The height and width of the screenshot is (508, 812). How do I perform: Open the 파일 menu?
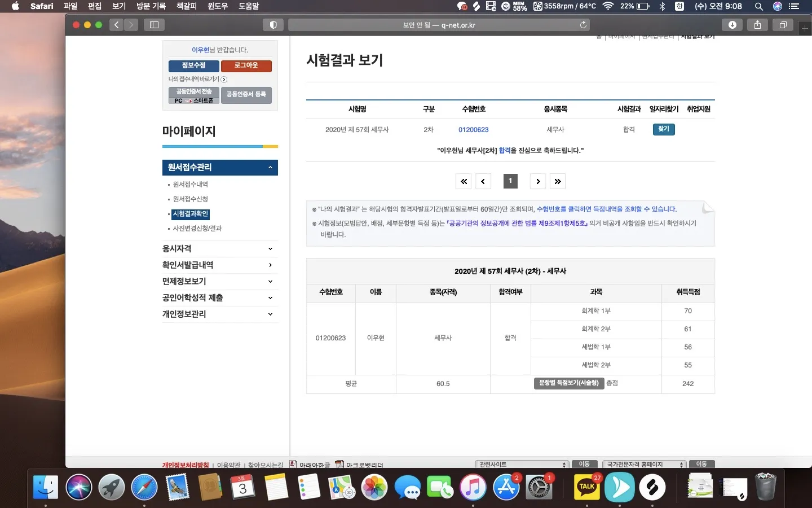coord(70,6)
